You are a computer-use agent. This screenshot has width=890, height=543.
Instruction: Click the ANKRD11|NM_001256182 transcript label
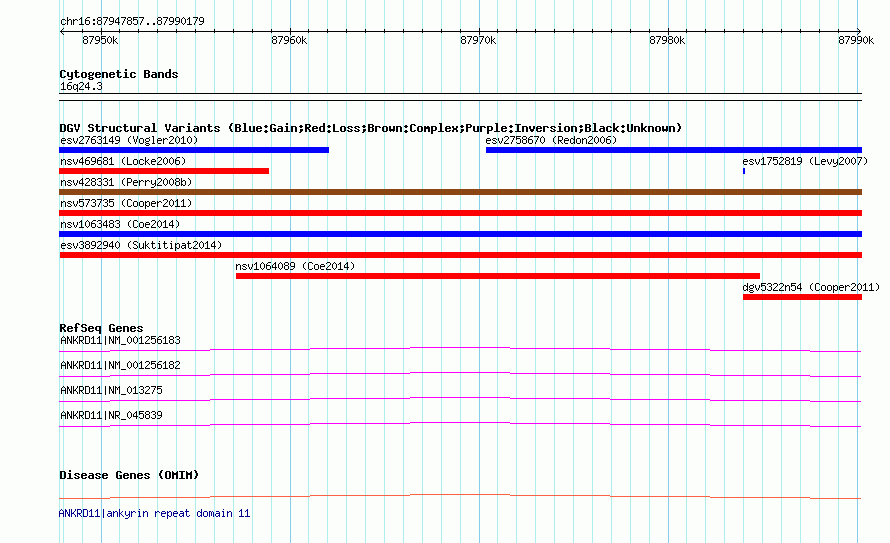120,365
